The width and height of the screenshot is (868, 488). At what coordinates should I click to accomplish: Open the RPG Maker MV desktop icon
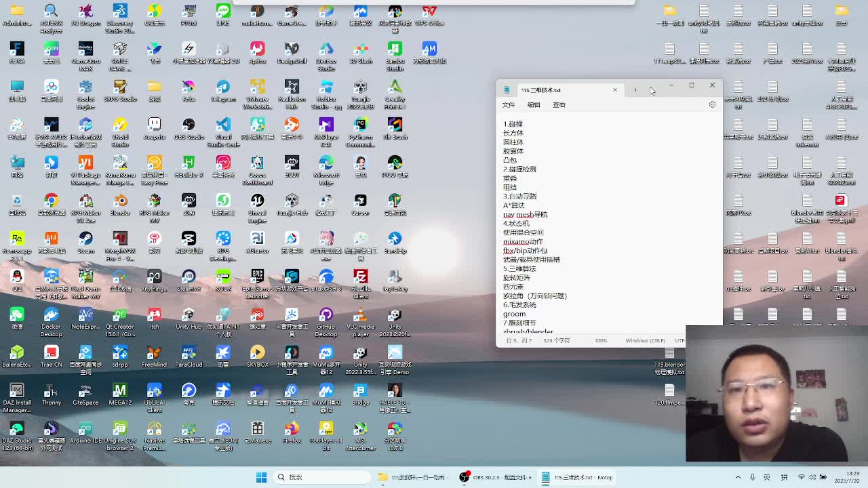pyautogui.click(x=155, y=207)
